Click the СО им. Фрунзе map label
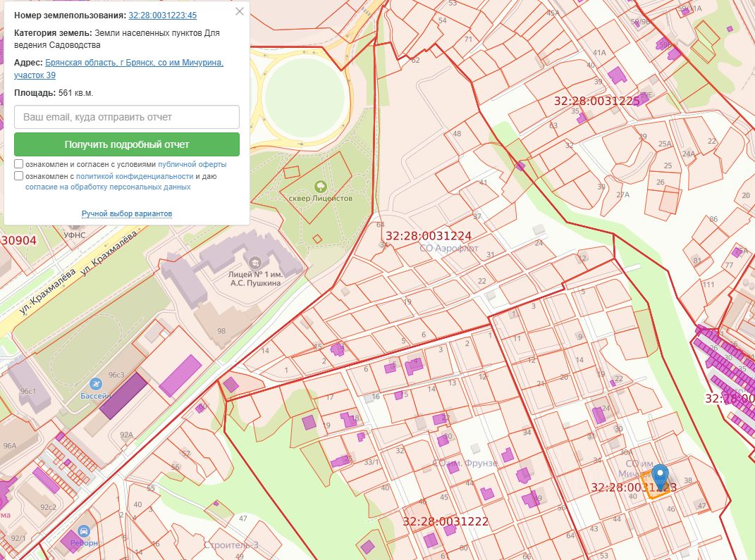This screenshot has width=755, height=560. pos(465,463)
